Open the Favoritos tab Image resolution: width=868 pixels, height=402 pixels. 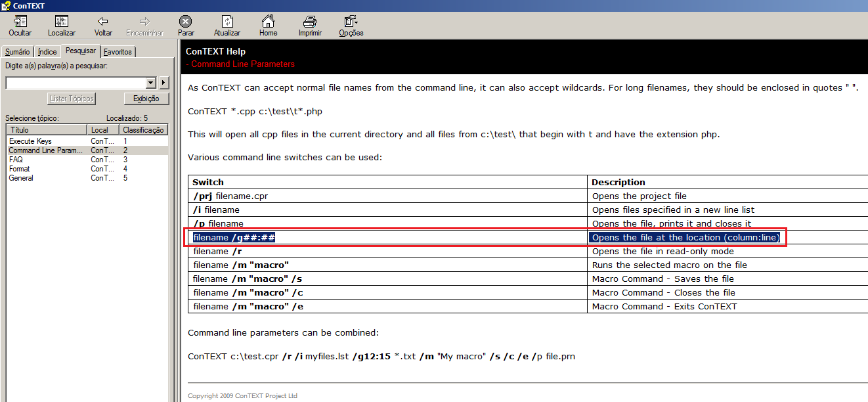118,52
